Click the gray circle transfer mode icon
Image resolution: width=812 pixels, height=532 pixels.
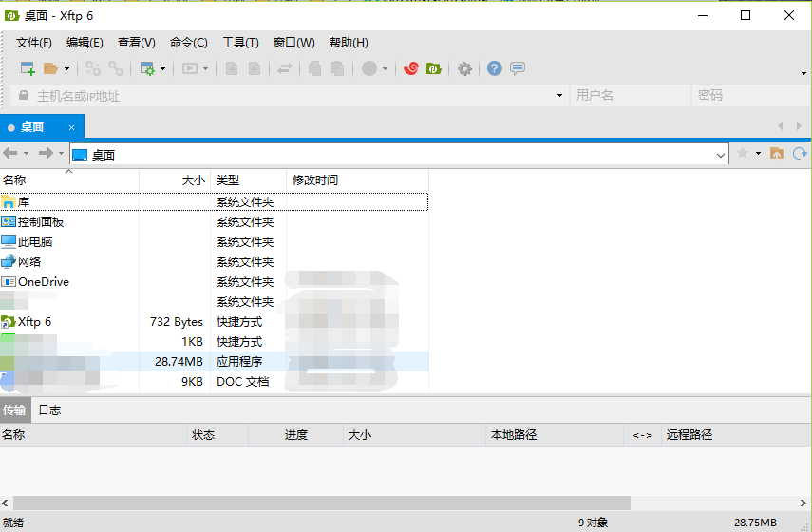369,68
